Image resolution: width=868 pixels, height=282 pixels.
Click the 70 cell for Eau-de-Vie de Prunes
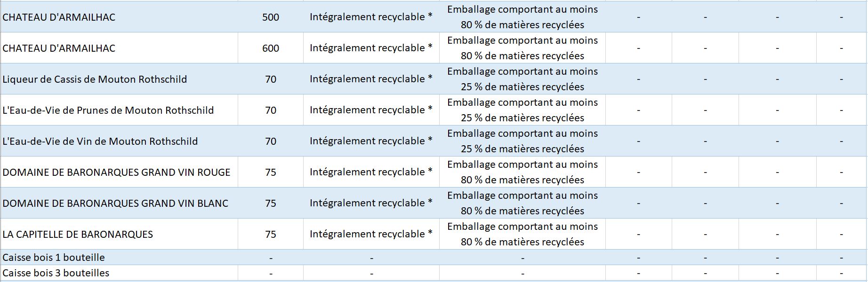[271, 110]
